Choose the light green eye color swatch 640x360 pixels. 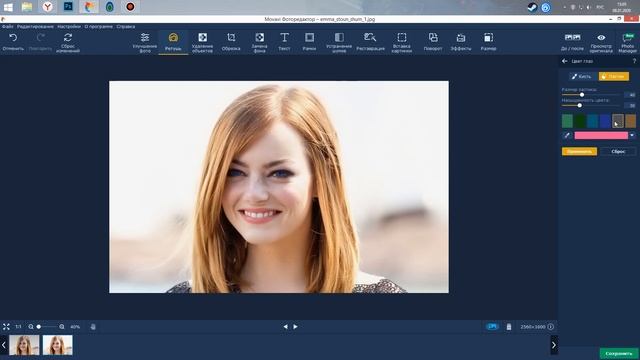click(567, 121)
